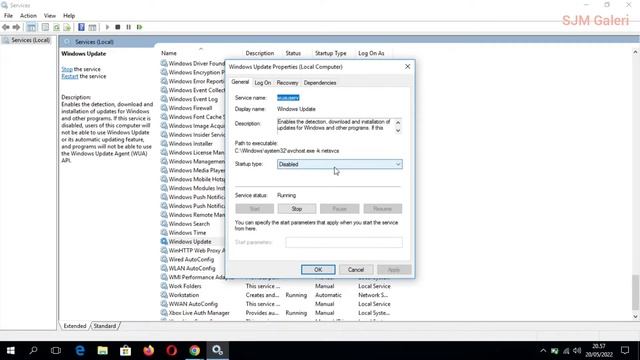Close the Windows Update Properties dialog
The image size is (640, 360).
pos(407,67)
